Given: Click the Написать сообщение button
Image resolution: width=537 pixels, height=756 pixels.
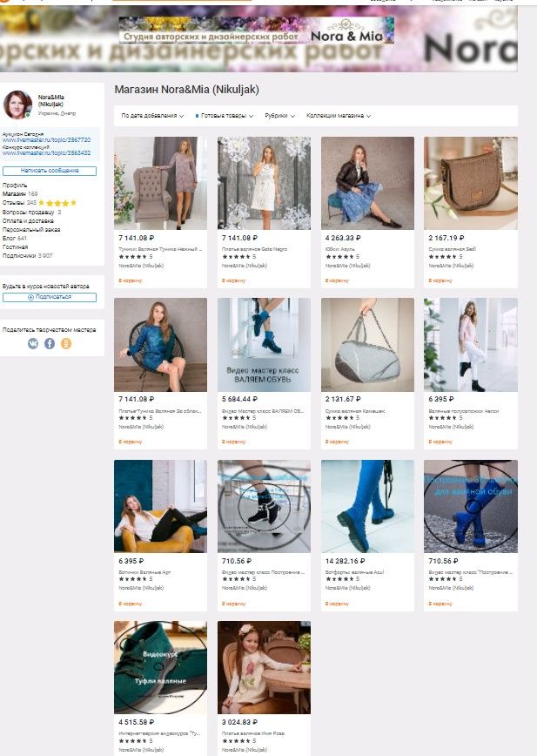Looking at the screenshot, I should 50,171.
